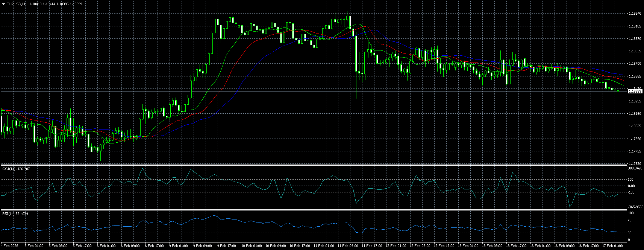Viewport: 644px width, 250px height.
Task: Click the 1.19105 price axis label
Action: coord(635,26)
